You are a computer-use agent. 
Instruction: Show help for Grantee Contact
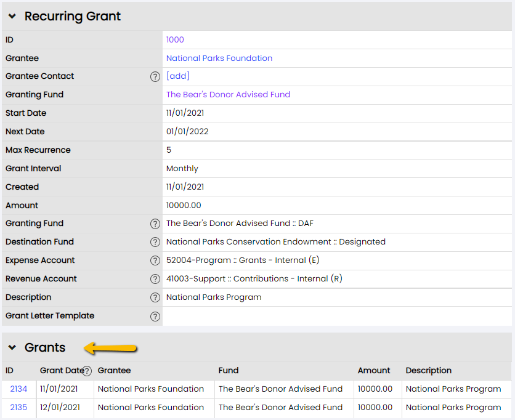point(155,76)
